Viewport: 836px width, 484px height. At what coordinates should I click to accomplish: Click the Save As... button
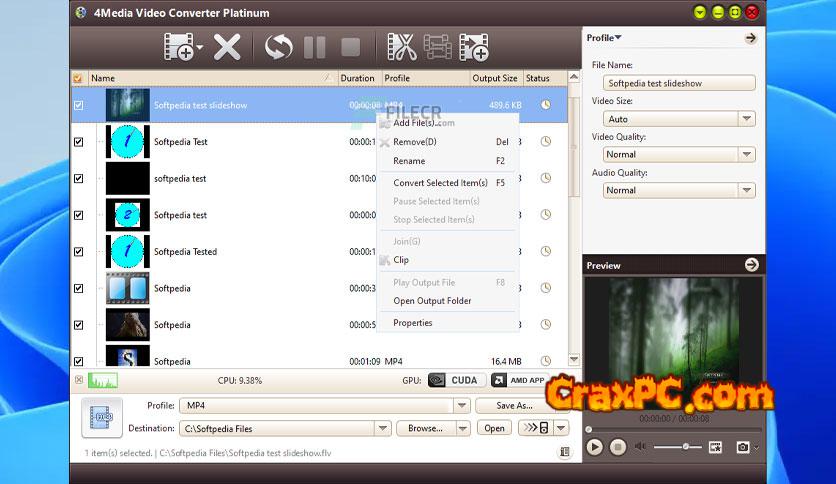coord(515,406)
